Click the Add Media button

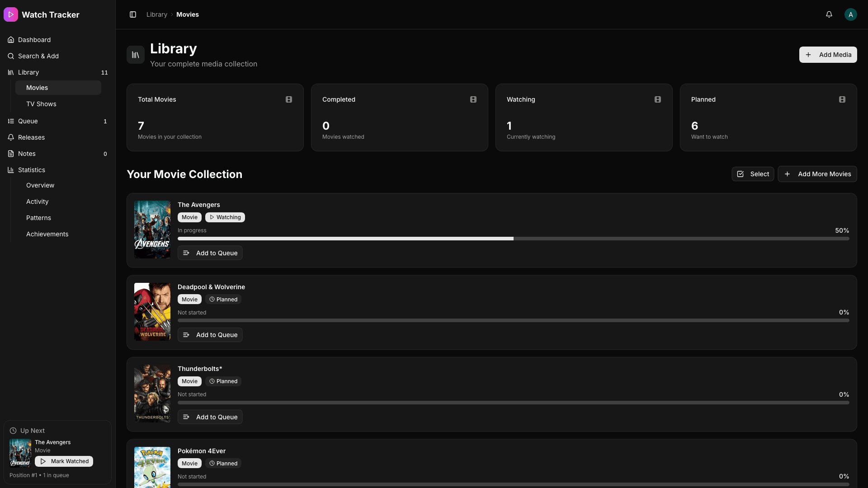(x=828, y=55)
